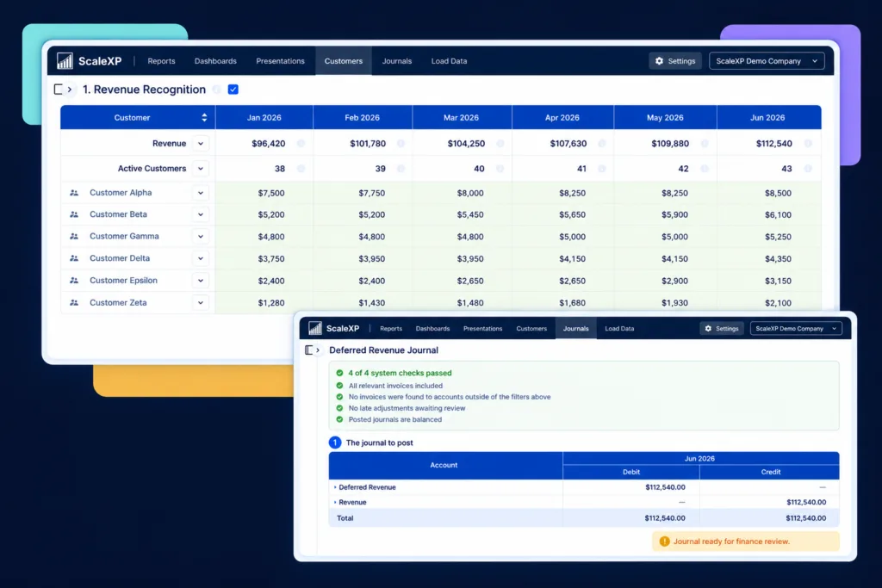Image resolution: width=882 pixels, height=588 pixels.
Task: Expand the arrow beside Revenue Recognition title
Action: click(70, 90)
